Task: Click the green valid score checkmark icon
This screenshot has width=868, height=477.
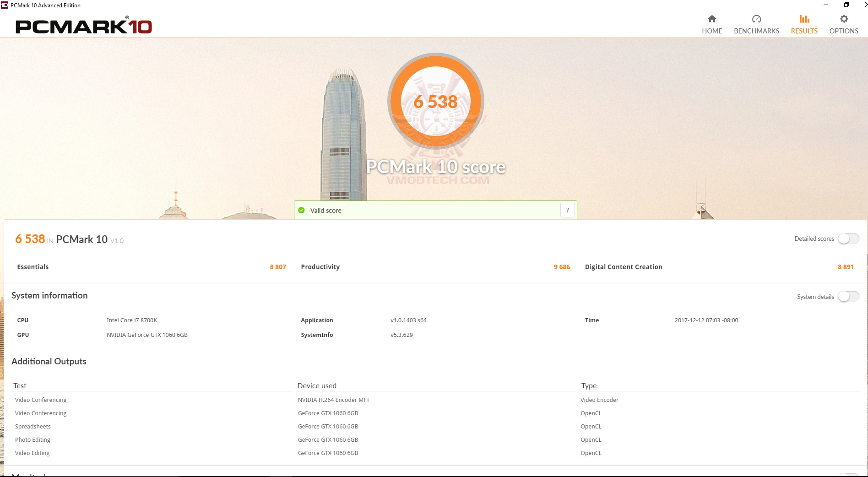Action: click(301, 210)
